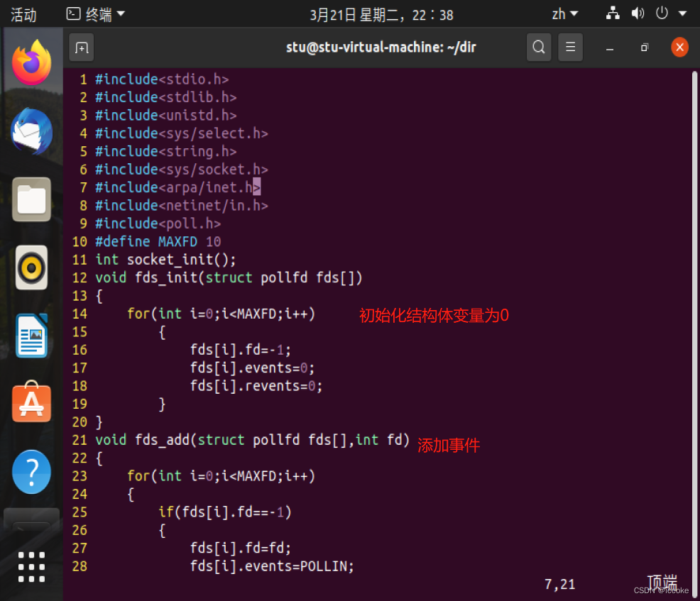Viewport: 700px width, 601px height.
Task: Expand the system menu arrow
Action: 682,13
